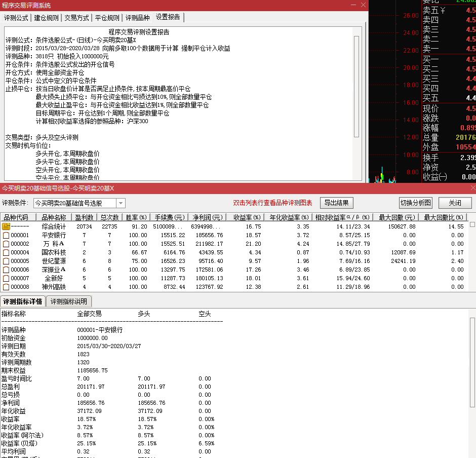Screen dimensions: 476x458
Task: Click the settings report scrollbar thumb
Action: 356,87
